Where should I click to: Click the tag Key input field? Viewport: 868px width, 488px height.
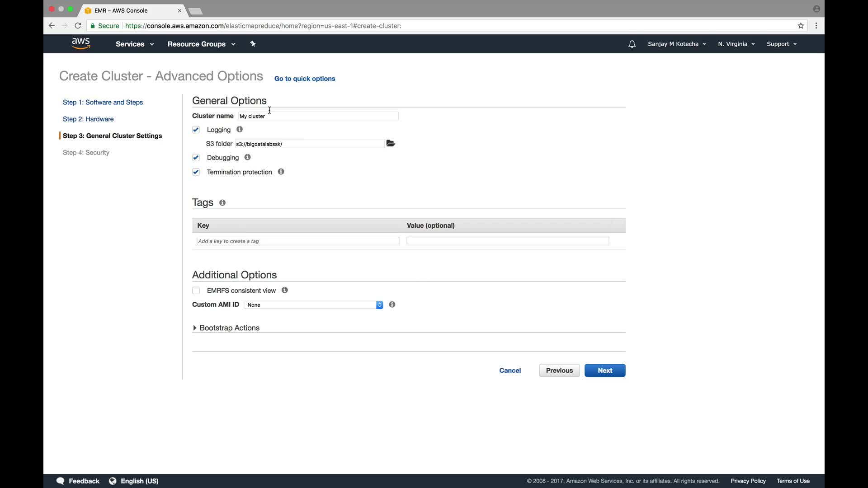coord(298,241)
